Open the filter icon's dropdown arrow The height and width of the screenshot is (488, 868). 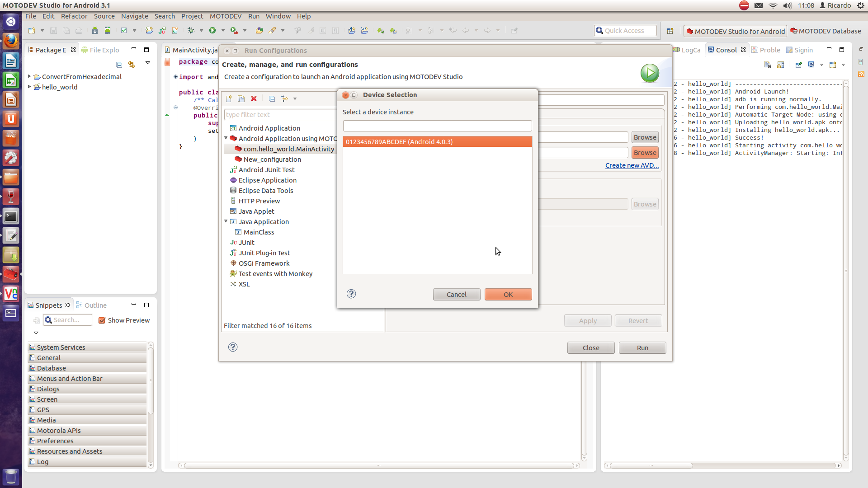tap(295, 99)
